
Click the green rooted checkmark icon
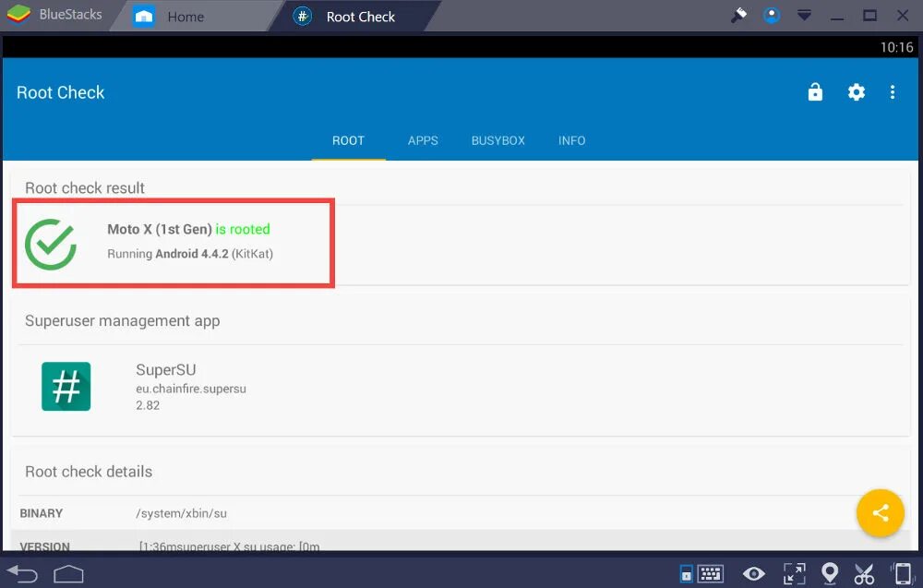(51, 245)
